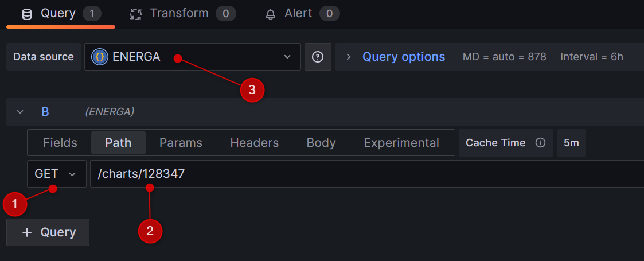Click the Alert bell icon

(x=271, y=14)
